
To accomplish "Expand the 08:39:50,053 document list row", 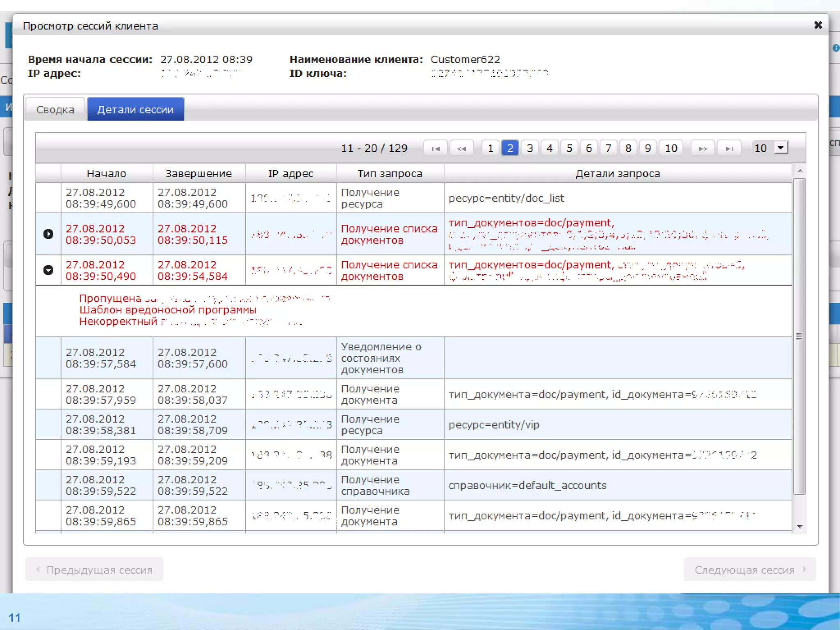I will coord(48,234).
